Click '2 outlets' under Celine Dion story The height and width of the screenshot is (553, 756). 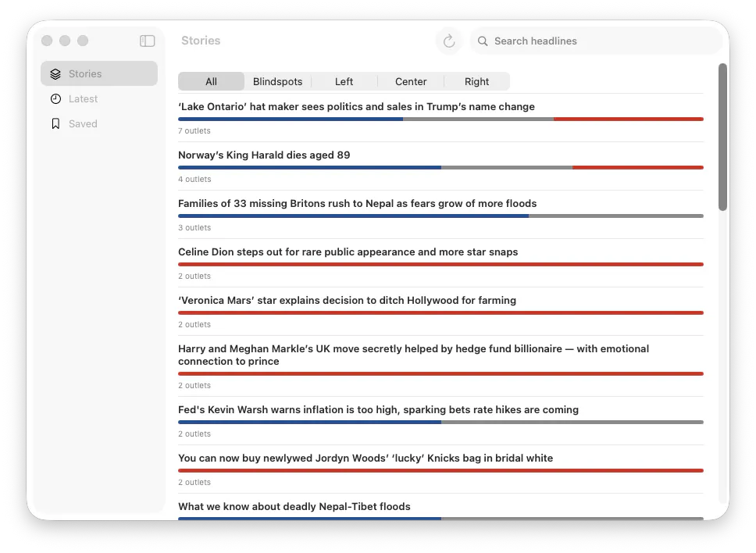click(194, 276)
